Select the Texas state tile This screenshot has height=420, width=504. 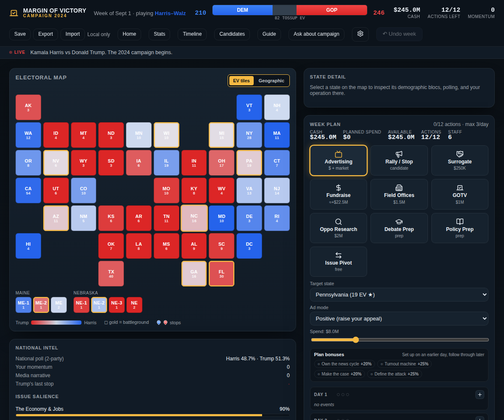point(111,274)
